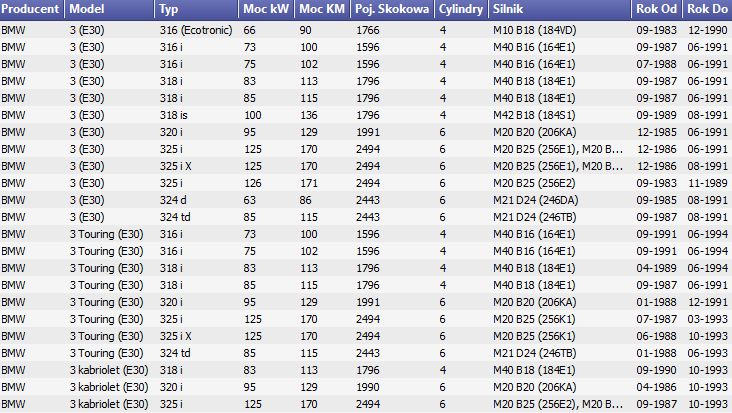
Task: Click the Poj. Skokowa column header
Action: [393, 9]
